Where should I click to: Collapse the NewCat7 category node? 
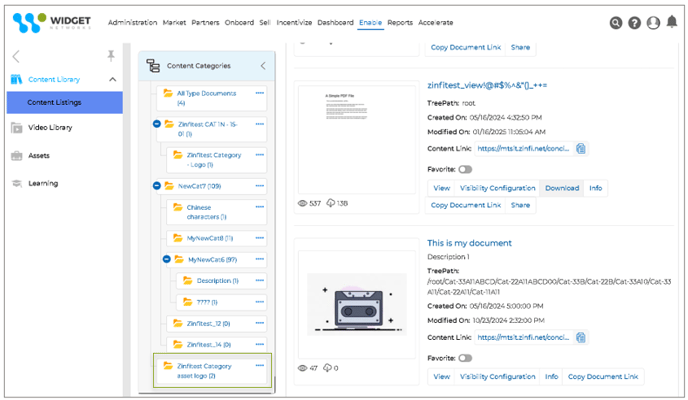(x=157, y=186)
